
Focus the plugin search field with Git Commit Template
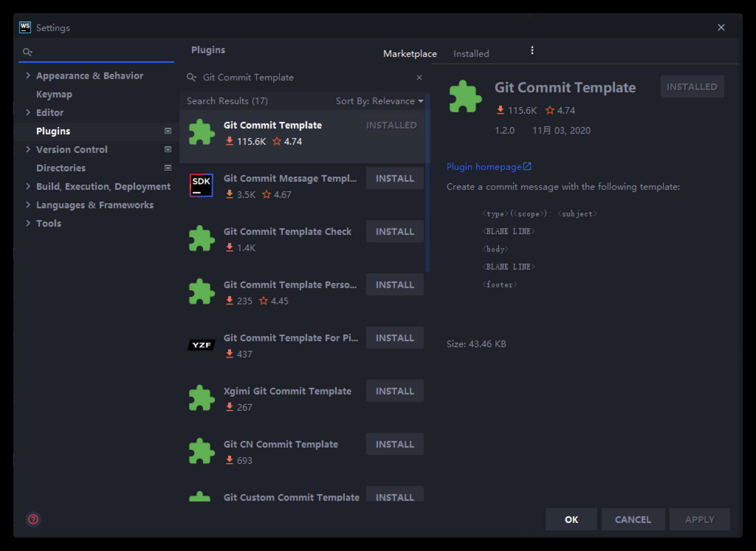tap(305, 77)
